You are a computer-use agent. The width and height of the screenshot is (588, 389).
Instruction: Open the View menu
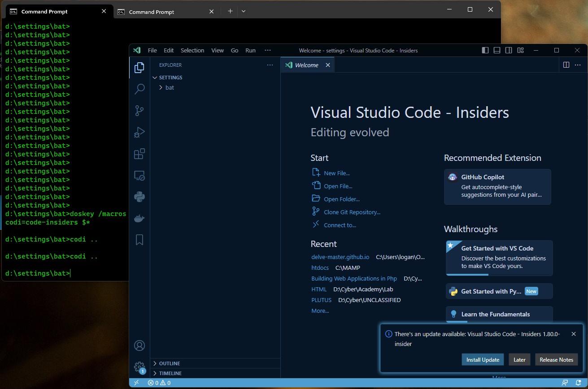coord(218,50)
